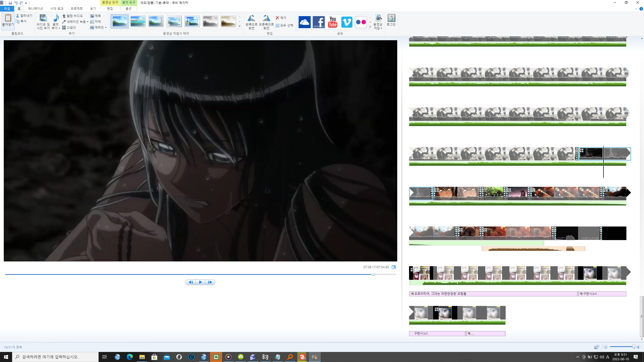The width and height of the screenshot is (644, 362).
Task: Open the Visual Effects (시각 효과) tab
Action: point(57,9)
